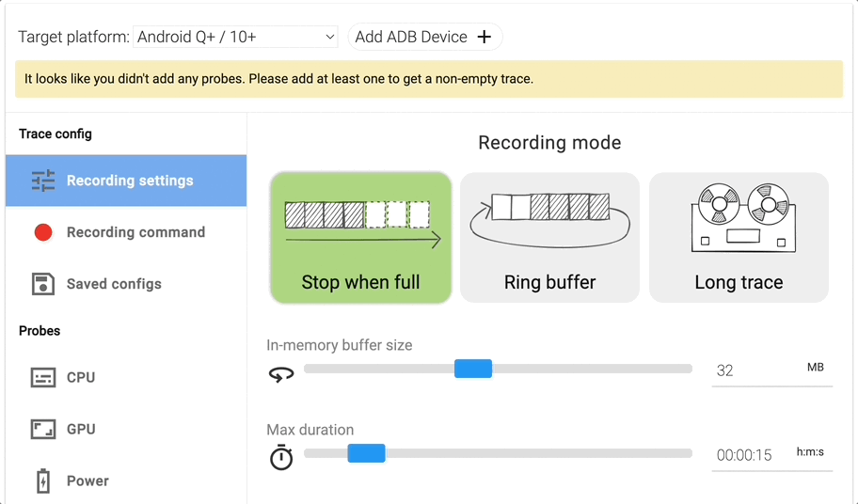This screenshot has height=504, width=858.
Task: Click the Max duration slider handle
Action: 366,453
